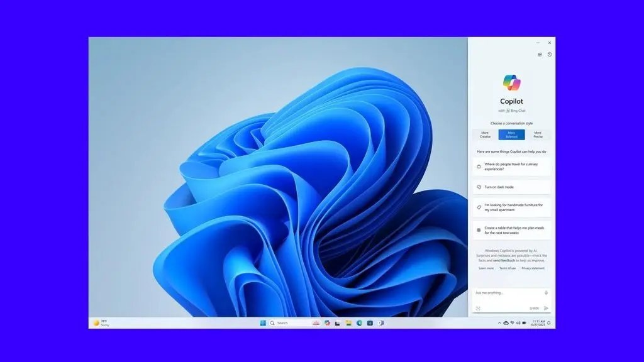Viewport: 644px width, 362px height.
Task: Select More Balanced conversation style
Action: pos(511,134)
